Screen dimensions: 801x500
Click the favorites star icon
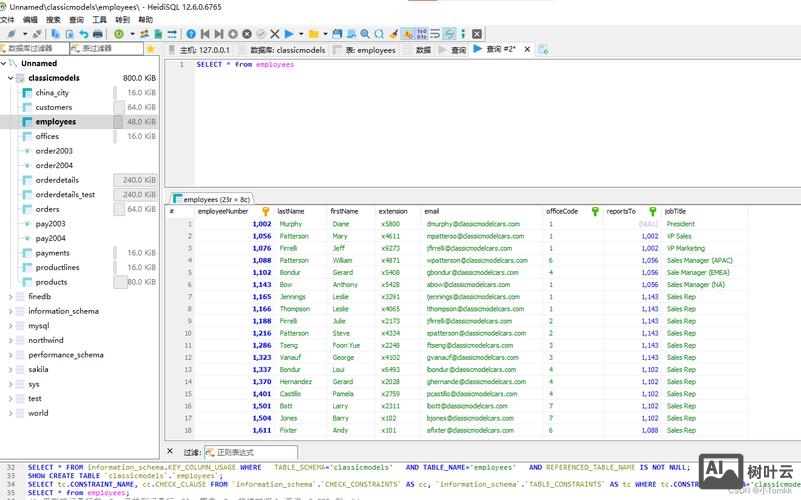[150, 49]
